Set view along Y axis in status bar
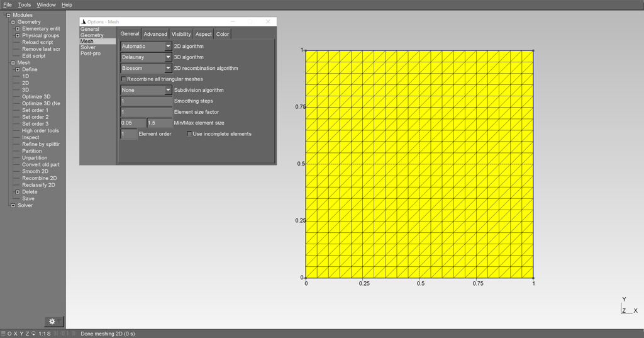Image resolution: width=644 pixels, height=338 pixels. [21, 334]
